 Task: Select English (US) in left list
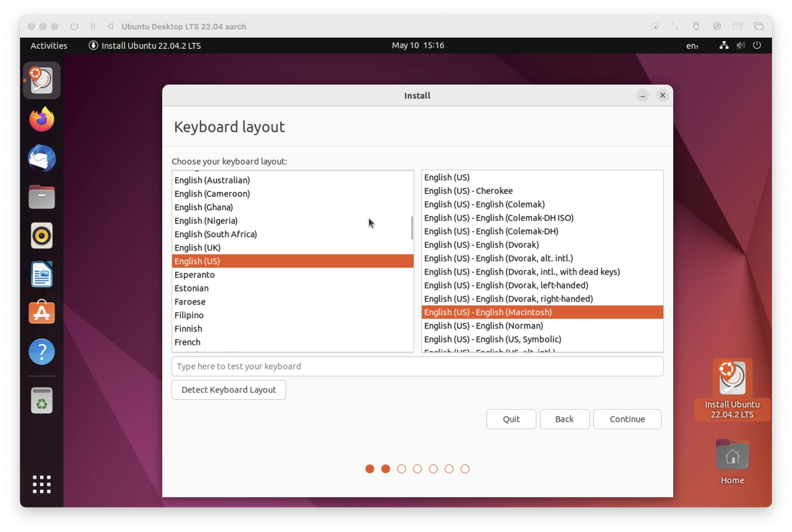click(x=293, y=261)
